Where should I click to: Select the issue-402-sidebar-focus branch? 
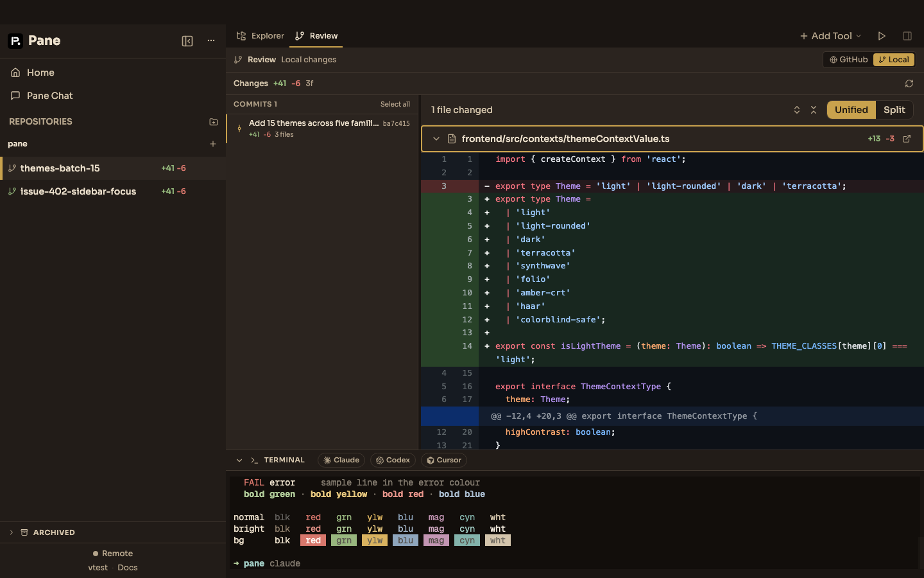[113, 191]
